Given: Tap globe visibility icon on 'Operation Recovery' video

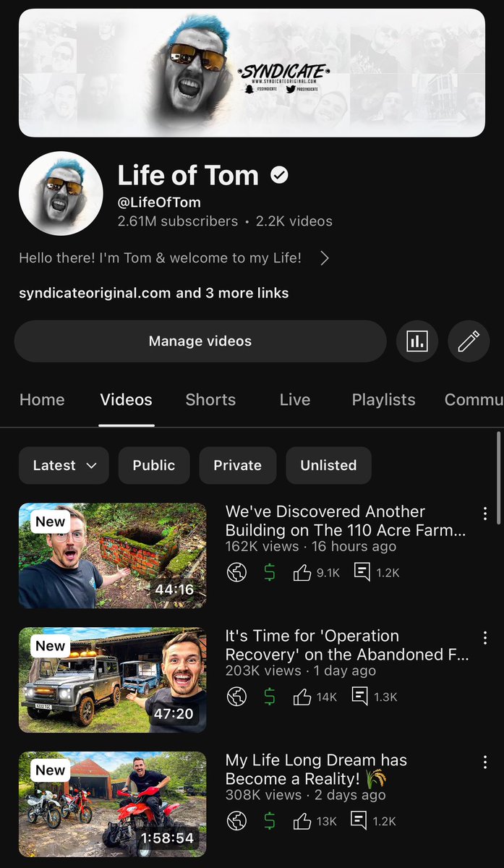Looking at the screenshot, I should point(236,697).
